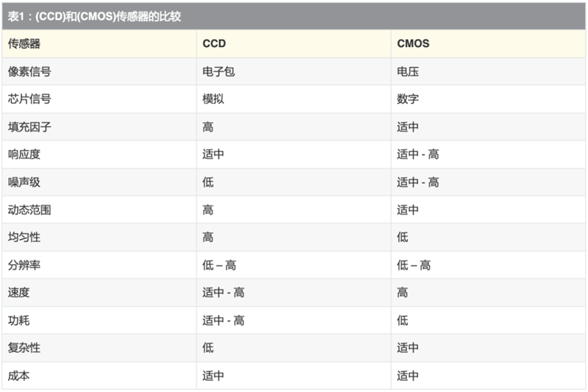588x392 pixels.
Task: Select the 传感器 column header
Action: point(24,44)
